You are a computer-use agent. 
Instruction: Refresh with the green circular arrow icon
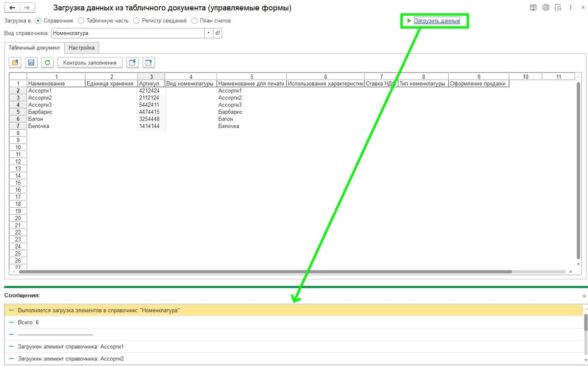point(48,62)
